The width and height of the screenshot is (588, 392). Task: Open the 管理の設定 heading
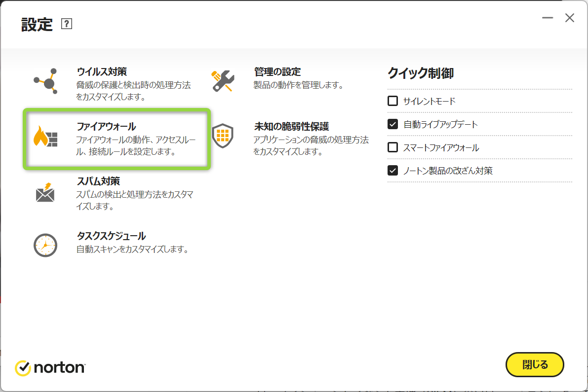[x=277, y=72]
